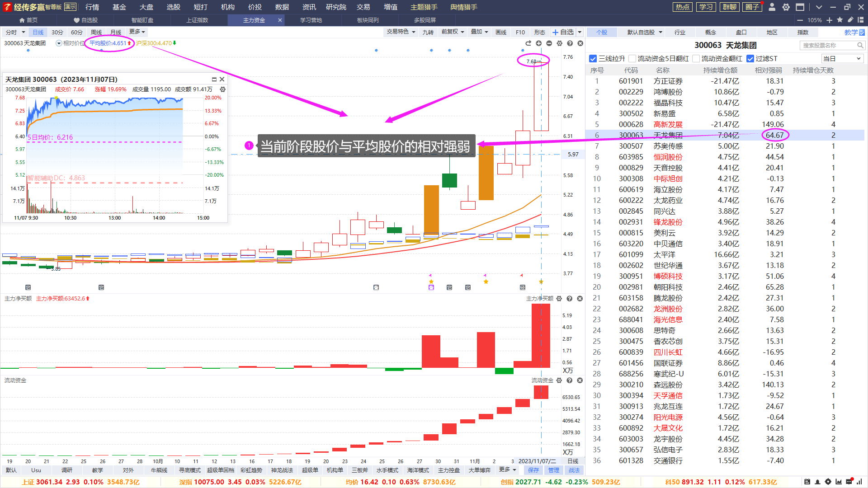Toggle the 过滤ST checkbox
Image resolution: width=868 pixels, height=488 pixels.
[750, 59]
